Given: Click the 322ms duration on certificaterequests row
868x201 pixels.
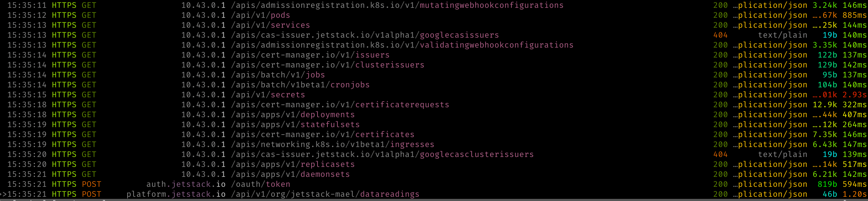Looking at the screenshot, I should coord(855,105).
